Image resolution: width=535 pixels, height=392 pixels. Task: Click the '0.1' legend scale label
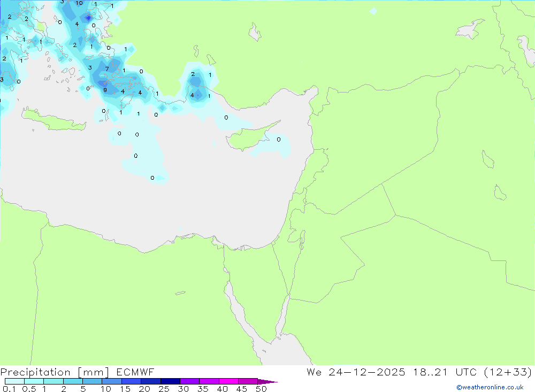pyautogui.click(x=9, y=389)
